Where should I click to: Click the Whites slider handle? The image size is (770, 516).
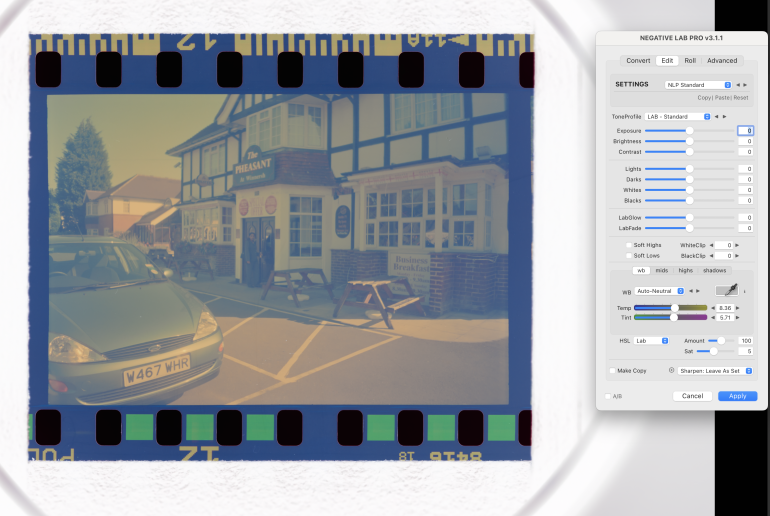point(689,190)
